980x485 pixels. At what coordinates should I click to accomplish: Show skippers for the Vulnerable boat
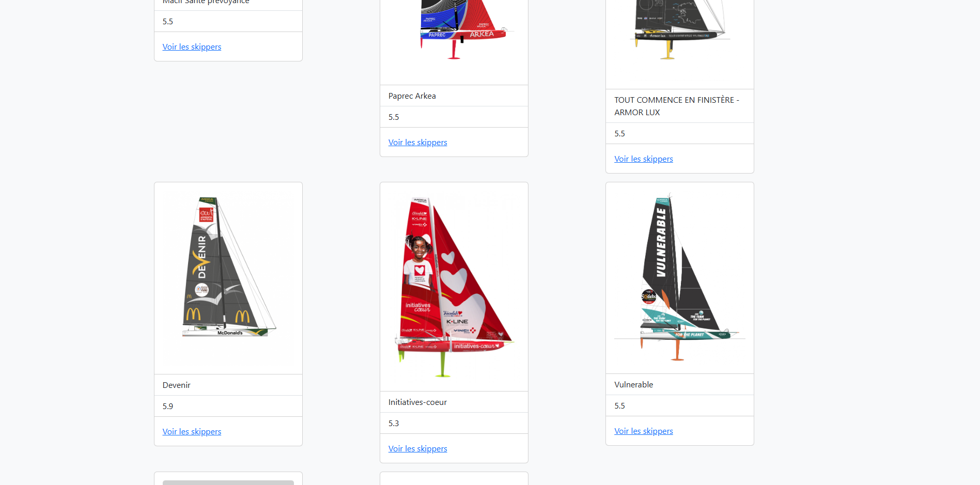[643, 431]
